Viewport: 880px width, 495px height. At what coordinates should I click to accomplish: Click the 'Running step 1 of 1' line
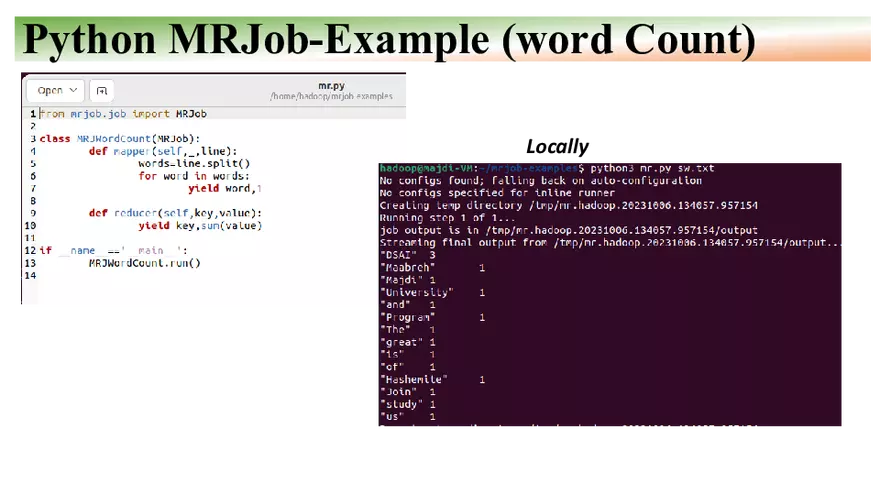(x=447, y=217)
